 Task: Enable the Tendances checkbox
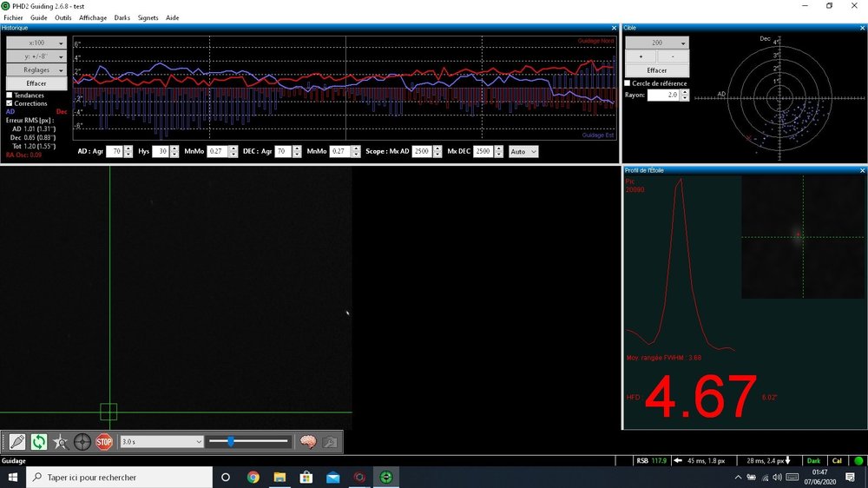point(9,96)
